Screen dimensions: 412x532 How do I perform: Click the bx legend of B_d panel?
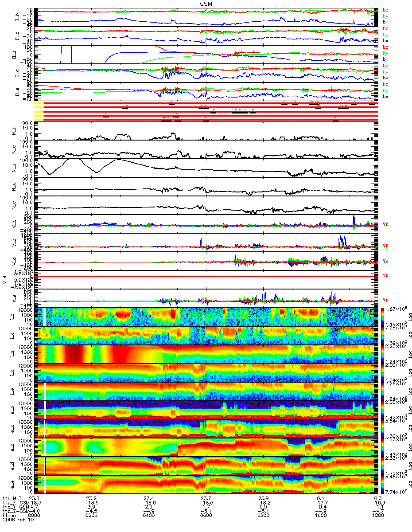tap(385, 78)
